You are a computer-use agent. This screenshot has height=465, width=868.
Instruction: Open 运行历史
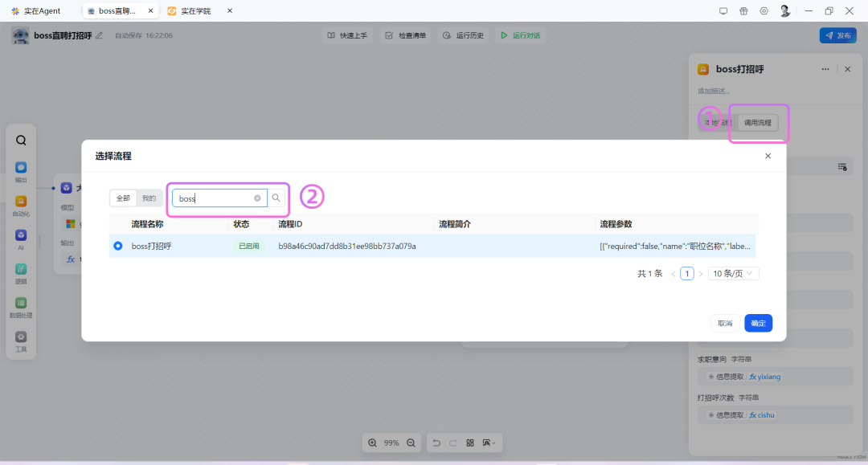[464, 35]
